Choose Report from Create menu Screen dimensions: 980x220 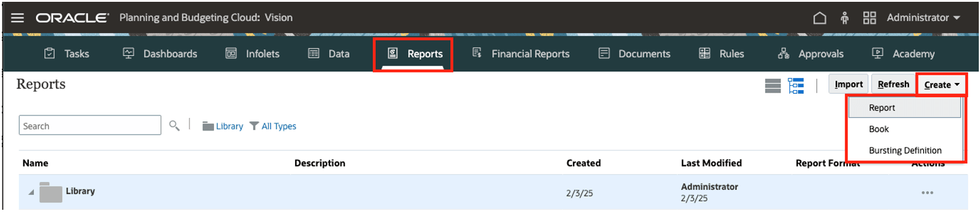904,108
